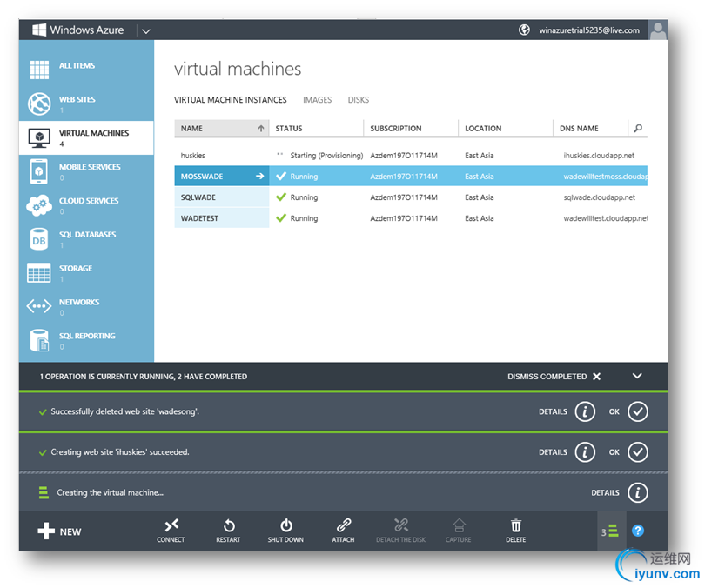Image resolution: width=705 pixels, height=588 pixels.
Task: Click DNS name ihuskies.cloudapp.net
Action: 599,156
